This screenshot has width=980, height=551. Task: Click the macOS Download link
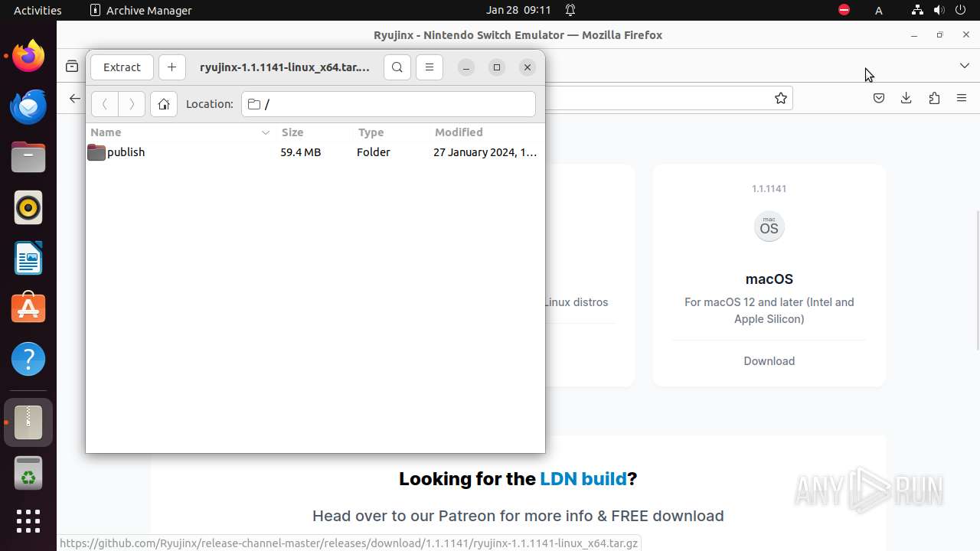click(769, 361)
